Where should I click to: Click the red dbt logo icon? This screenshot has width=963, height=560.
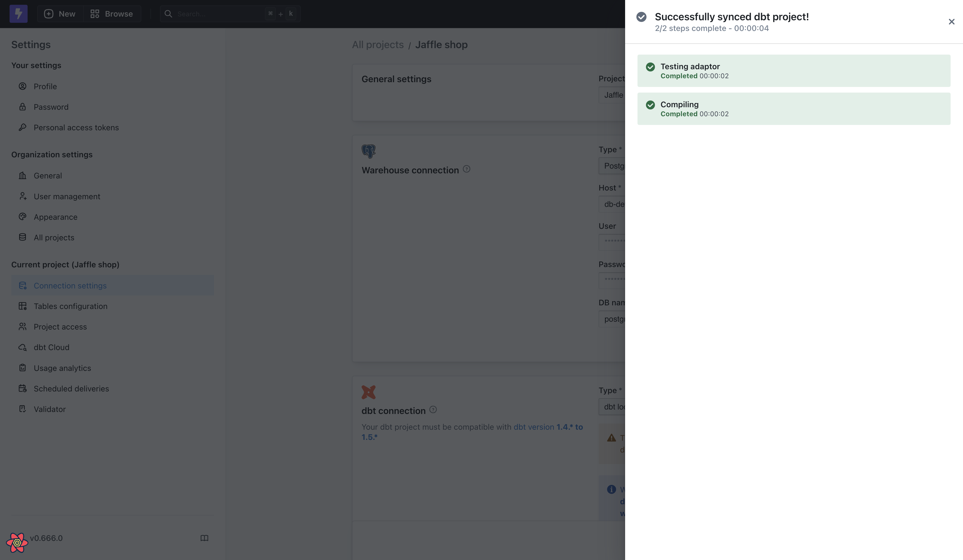[x=368, y=391]
